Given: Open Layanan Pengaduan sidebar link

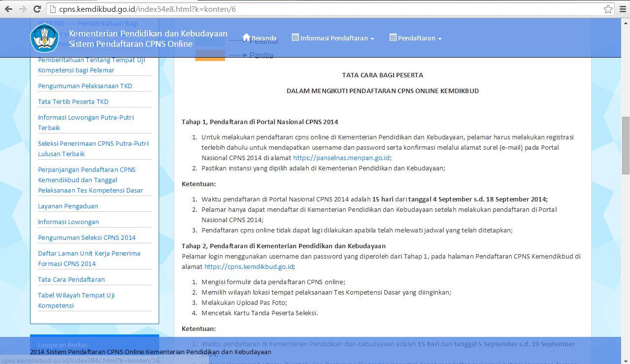Looking at the screenshot, I should coord(68,206).
